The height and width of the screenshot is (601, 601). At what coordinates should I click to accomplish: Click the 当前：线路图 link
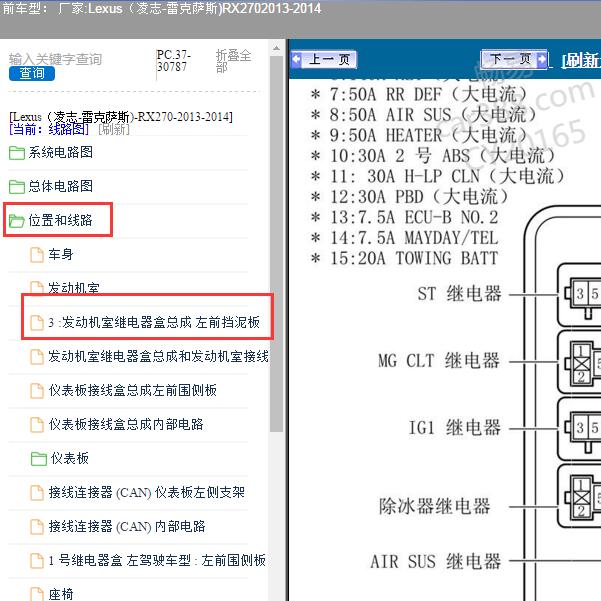[x=49, y=129]
